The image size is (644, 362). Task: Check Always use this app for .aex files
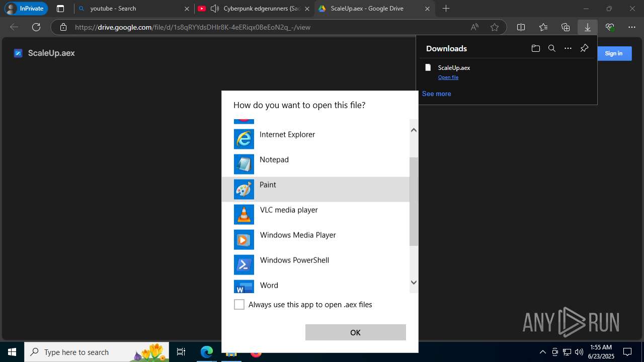(239, 305)
